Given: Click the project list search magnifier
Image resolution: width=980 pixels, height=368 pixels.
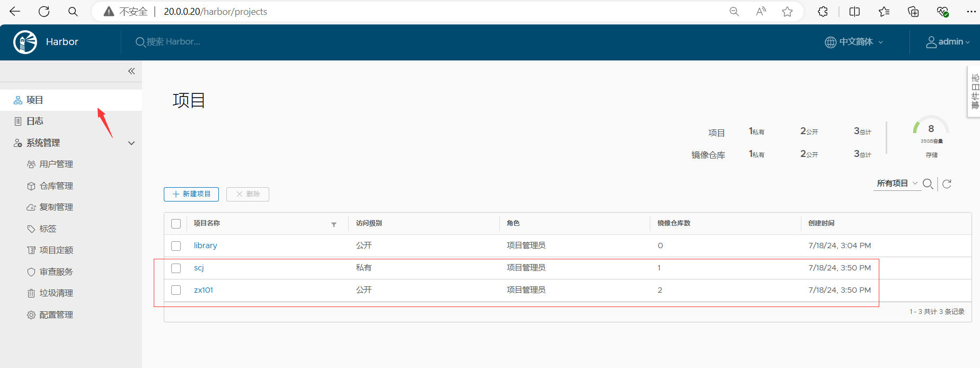Looking at the screenshot, I should [x=928, y=184].
